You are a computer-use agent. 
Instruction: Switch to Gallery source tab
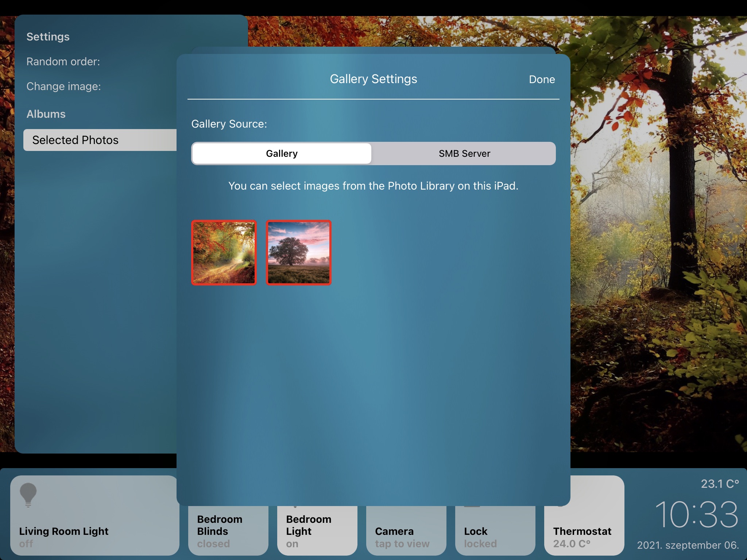(x=281, y=153)
